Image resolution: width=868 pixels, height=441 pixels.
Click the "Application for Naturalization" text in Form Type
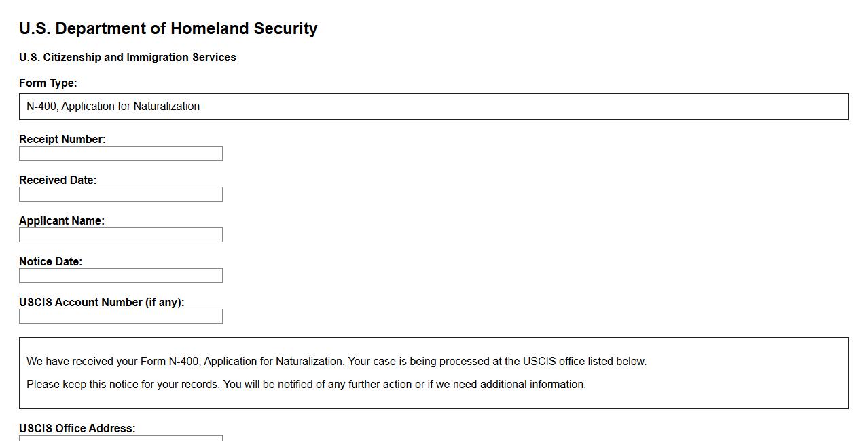(x=130, y=107)
